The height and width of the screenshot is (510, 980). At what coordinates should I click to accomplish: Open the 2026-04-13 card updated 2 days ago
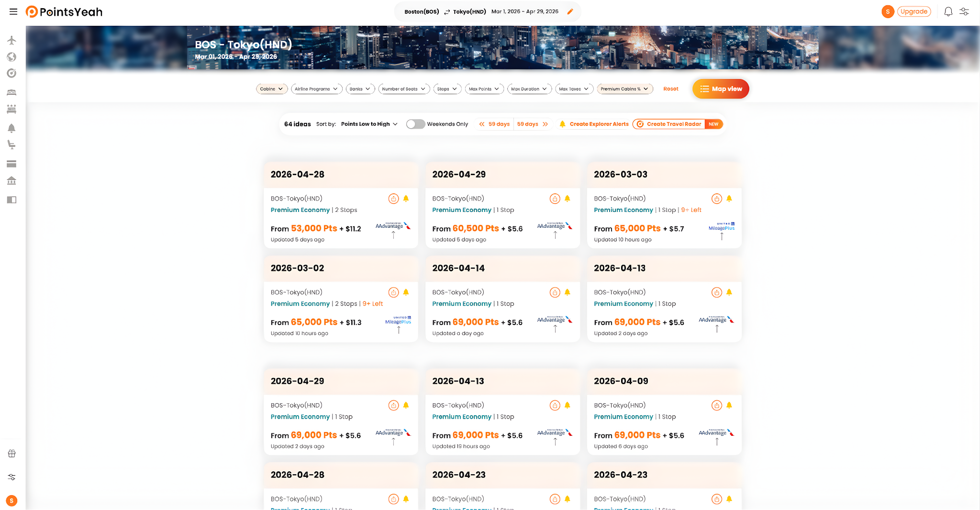(664, 299)
